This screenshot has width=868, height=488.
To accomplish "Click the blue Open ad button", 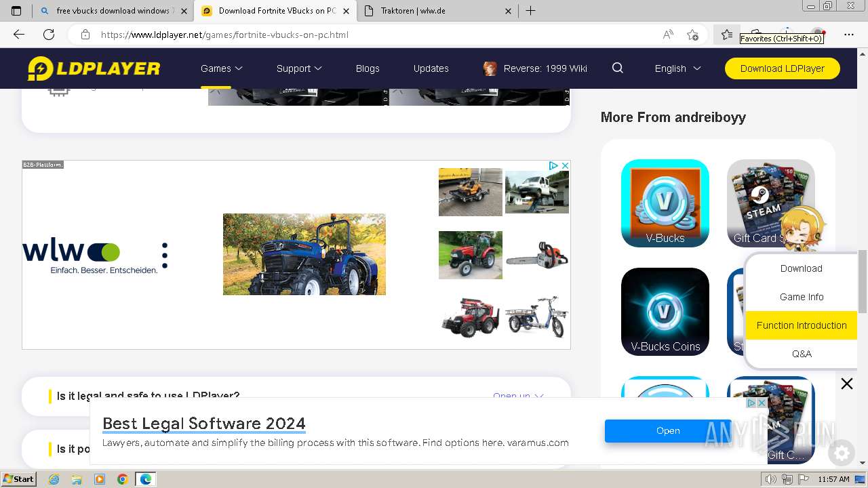I will click(x=668, y=430).
